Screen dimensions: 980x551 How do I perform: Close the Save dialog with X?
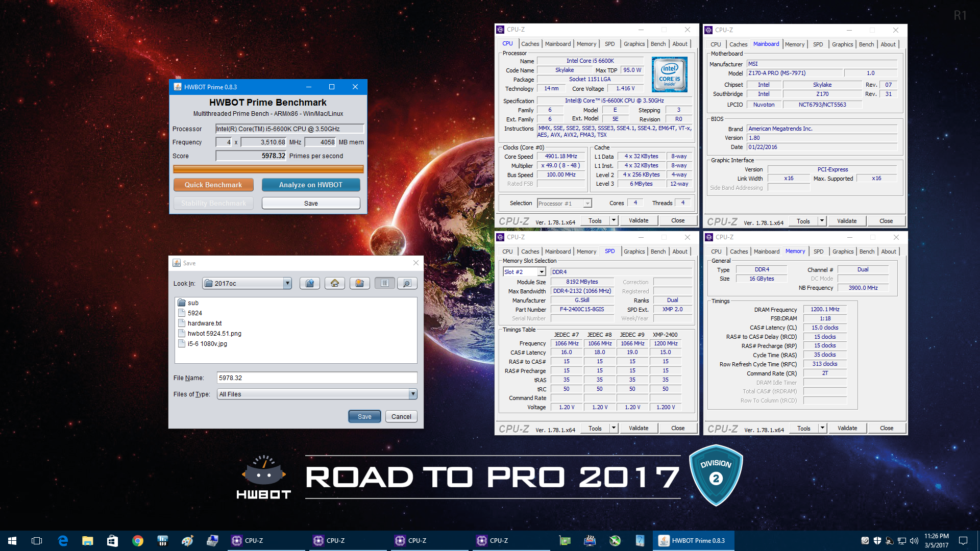(416, 263)
